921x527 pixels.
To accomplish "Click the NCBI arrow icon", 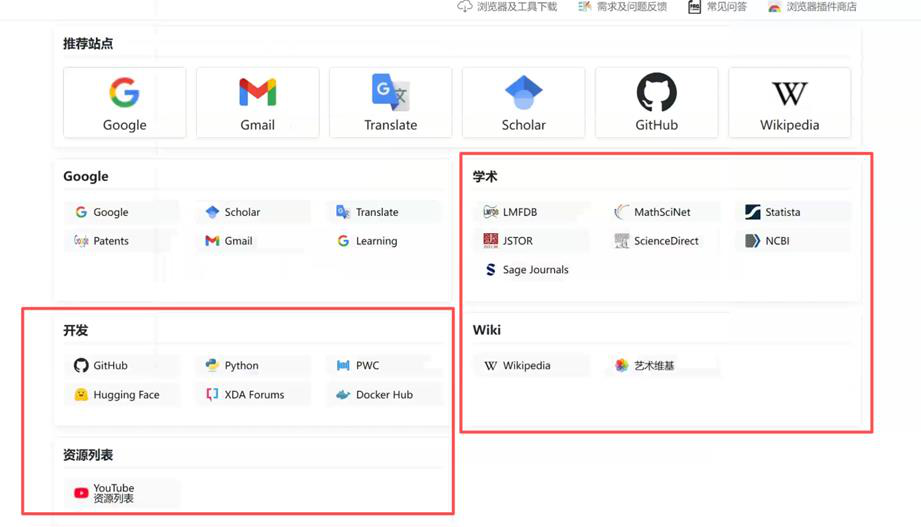I will (752, 241).
